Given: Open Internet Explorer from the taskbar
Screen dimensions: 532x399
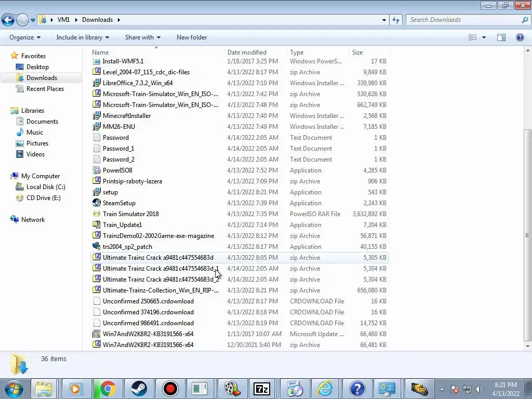Looking at the screenshot, I should (325, 389).
